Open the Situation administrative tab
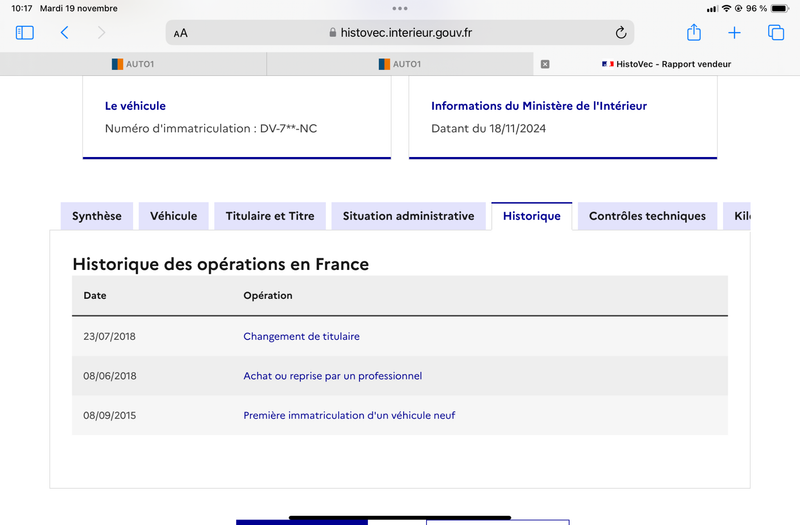 (409, 216)
